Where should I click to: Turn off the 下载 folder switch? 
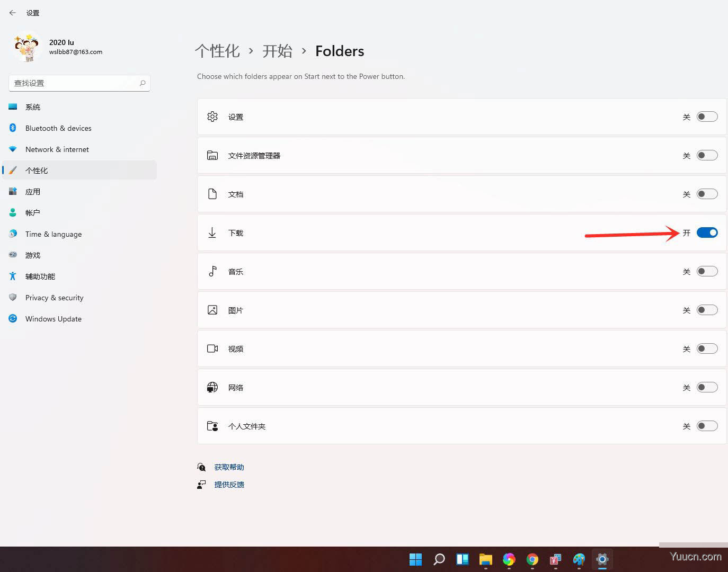[x=707, y=233]
